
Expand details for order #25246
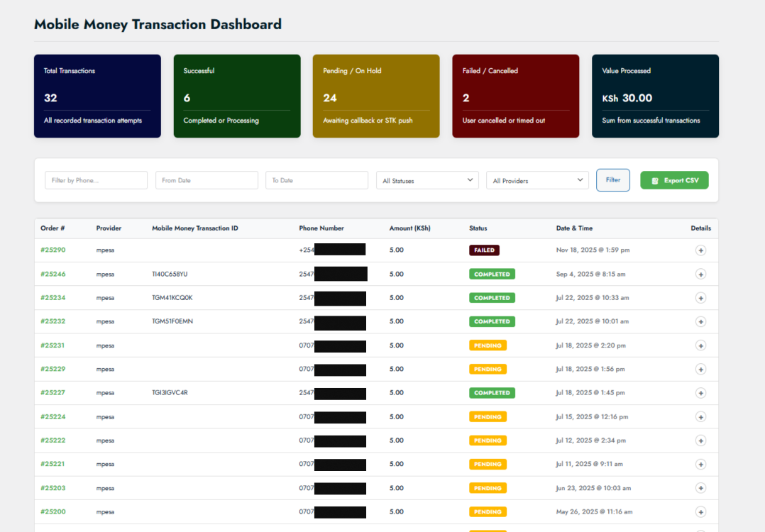(x=700, y=275)
